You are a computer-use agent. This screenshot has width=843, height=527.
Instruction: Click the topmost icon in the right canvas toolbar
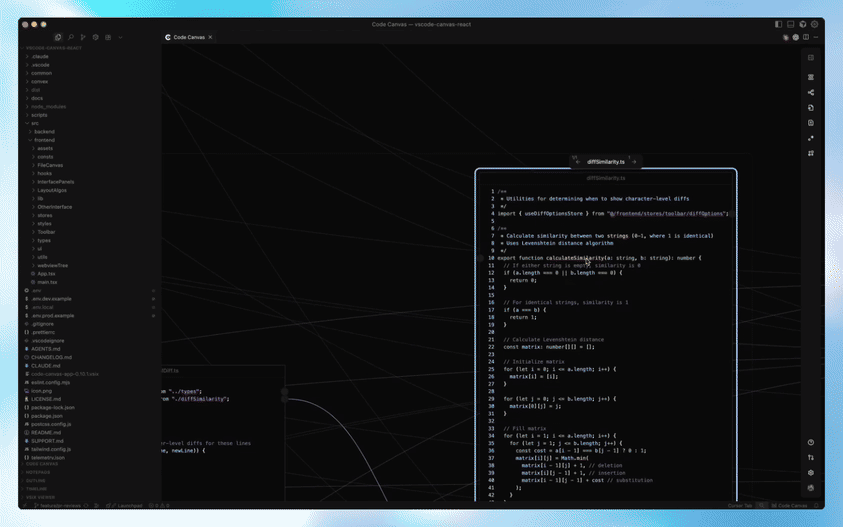pyautogui.click(x=811, y=58)
